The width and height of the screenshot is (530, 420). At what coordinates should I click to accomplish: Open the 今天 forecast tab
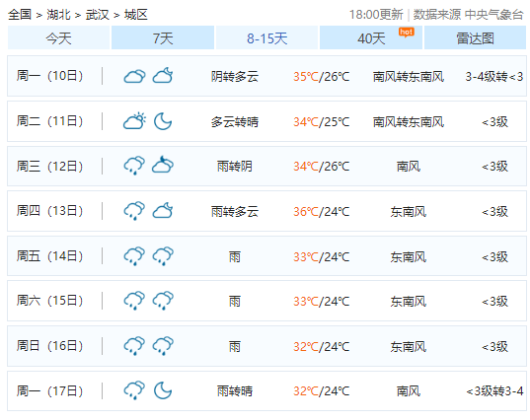point(58,37)
